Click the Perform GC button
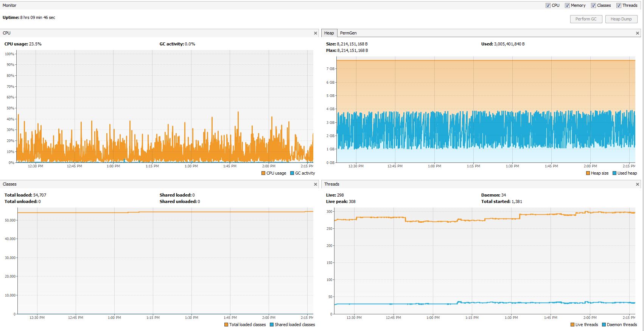This screenshot has width=644, height=331. 586,19
